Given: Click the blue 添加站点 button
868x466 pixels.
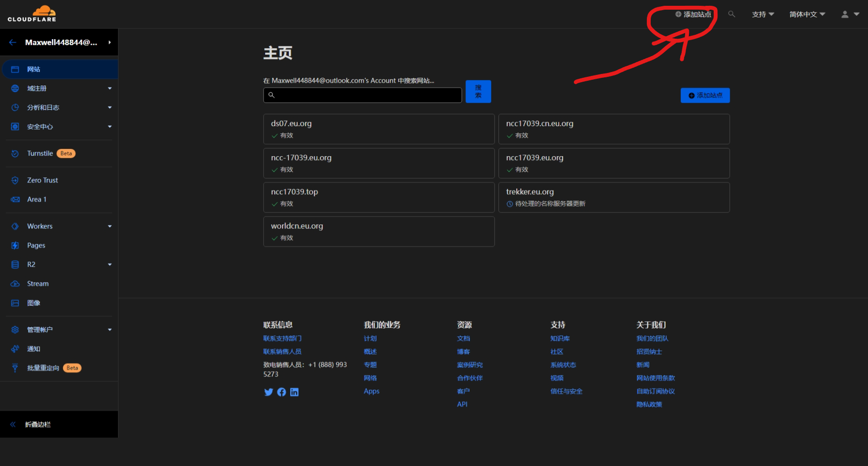Looking at the screenshot, I should point(705,95).
